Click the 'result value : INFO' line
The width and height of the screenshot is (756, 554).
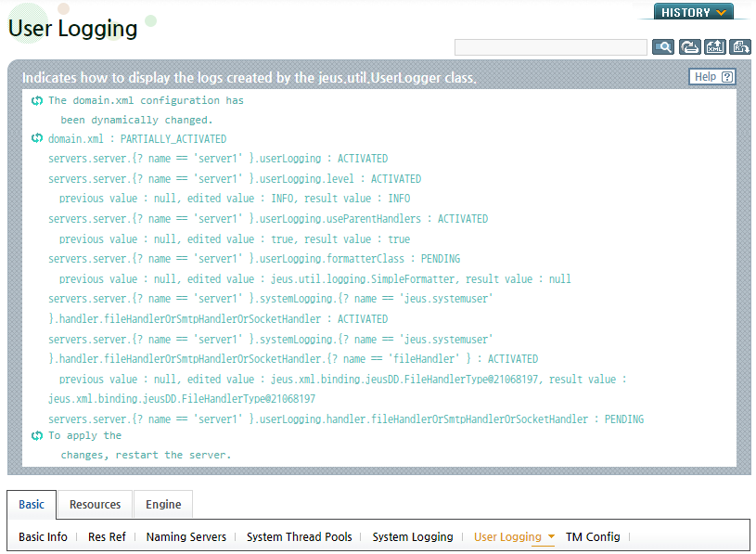click(235, 199)
